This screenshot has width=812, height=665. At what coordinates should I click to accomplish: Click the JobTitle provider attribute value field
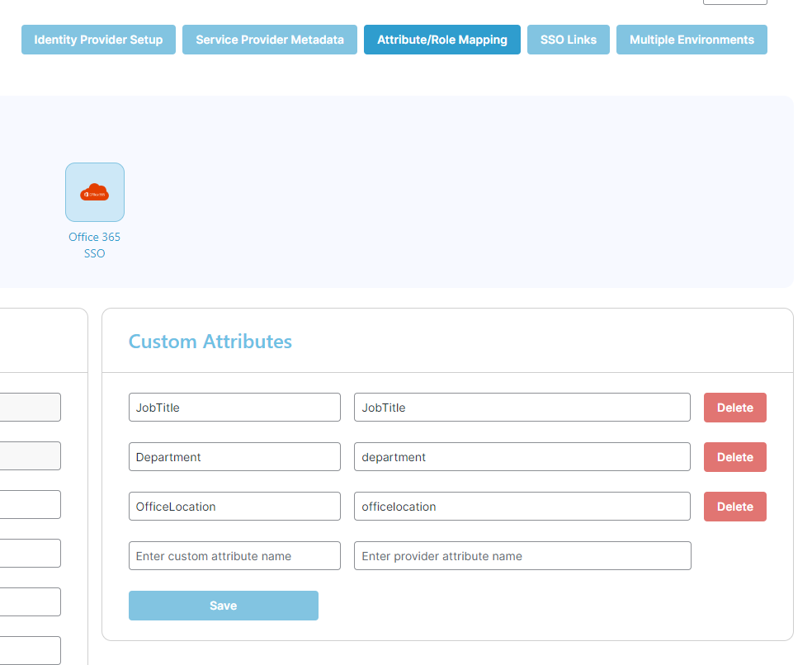click(x=522, y=407)
